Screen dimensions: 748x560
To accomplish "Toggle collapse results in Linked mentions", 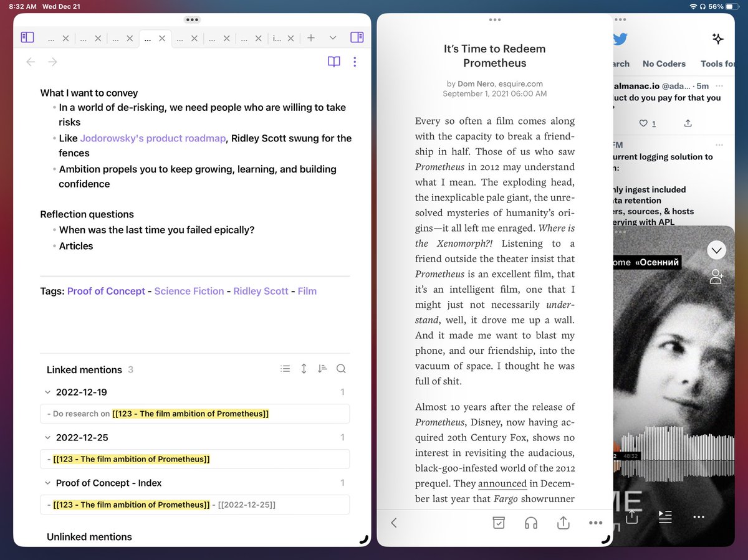I will [285, 369].
